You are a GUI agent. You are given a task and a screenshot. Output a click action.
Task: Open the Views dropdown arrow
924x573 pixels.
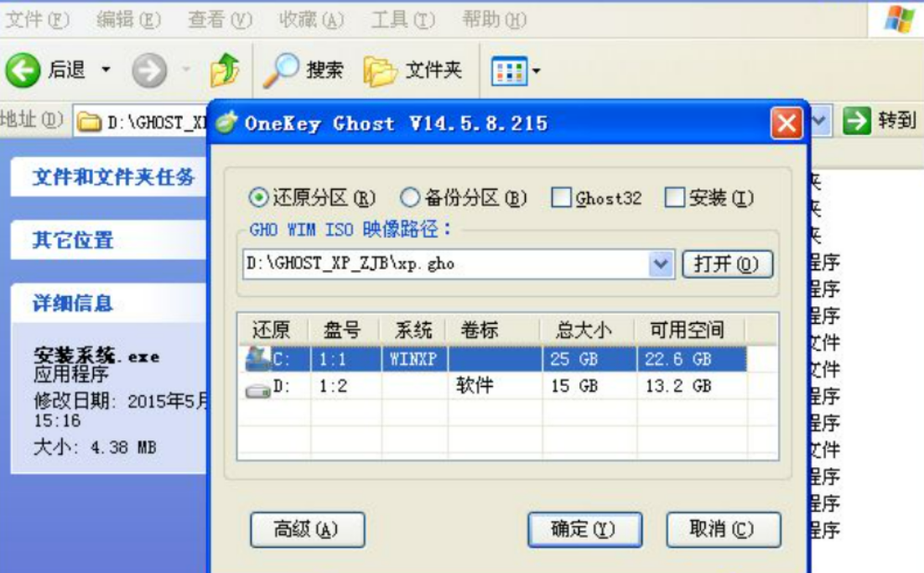537,71
